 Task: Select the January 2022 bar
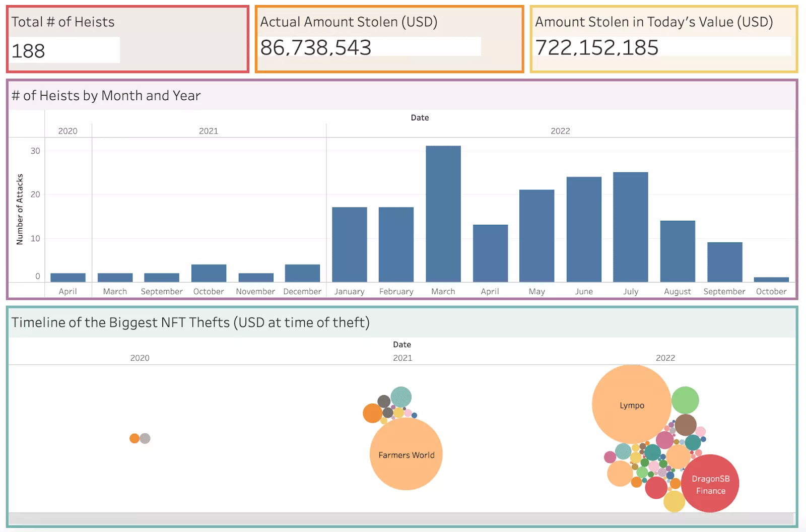350,244
